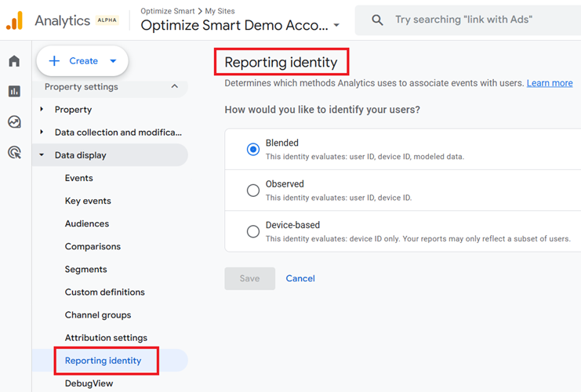Image resolution: width=581 pixels, height=392 pixels.
Task: Click the Save button
Action: (250, 278)
